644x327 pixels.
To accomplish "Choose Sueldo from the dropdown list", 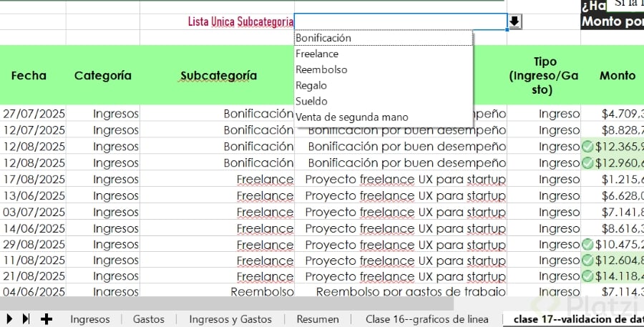I will coord(384,101).
